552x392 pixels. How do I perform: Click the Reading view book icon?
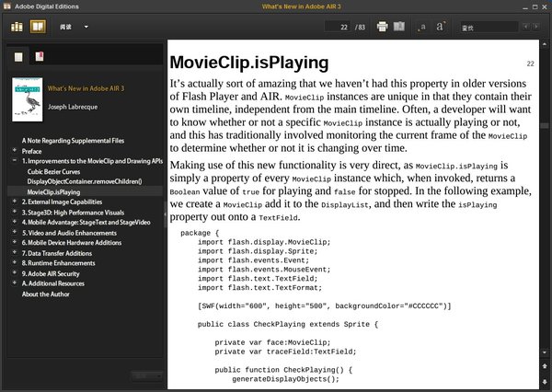coord(37,27)
